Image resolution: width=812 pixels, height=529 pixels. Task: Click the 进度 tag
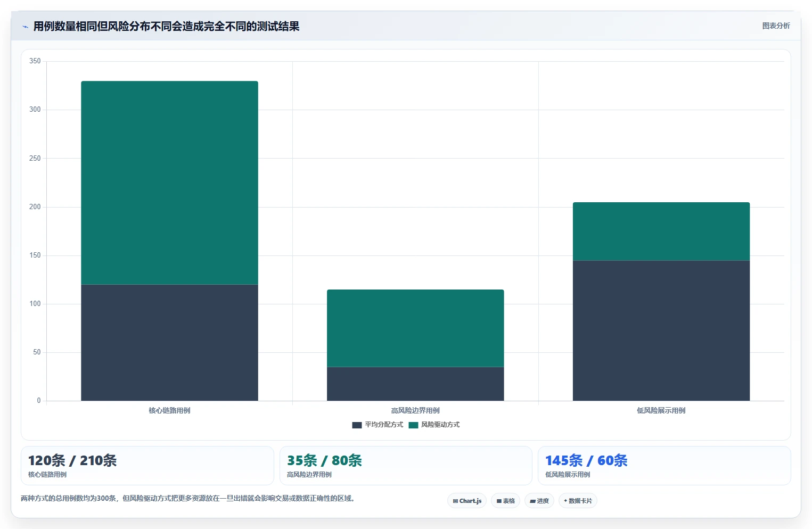(x=539, y=501)
